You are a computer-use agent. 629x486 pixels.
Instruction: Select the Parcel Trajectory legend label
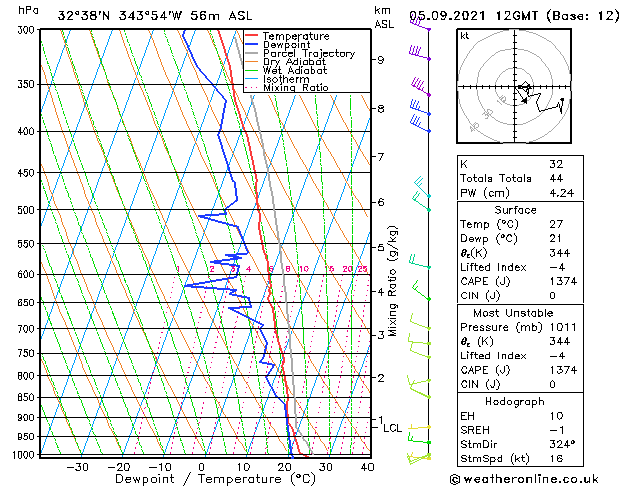click(309, 53)
